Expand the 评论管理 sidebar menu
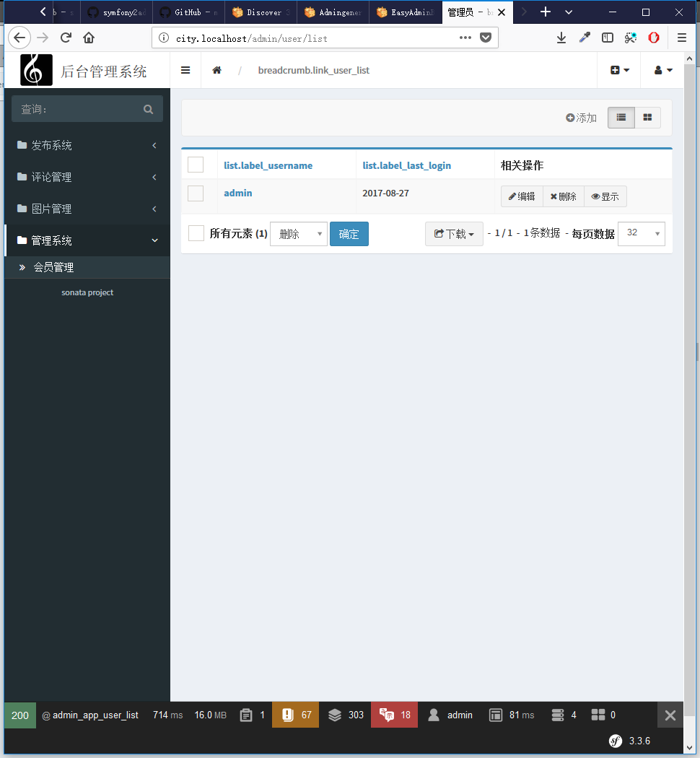 point(87,177)
